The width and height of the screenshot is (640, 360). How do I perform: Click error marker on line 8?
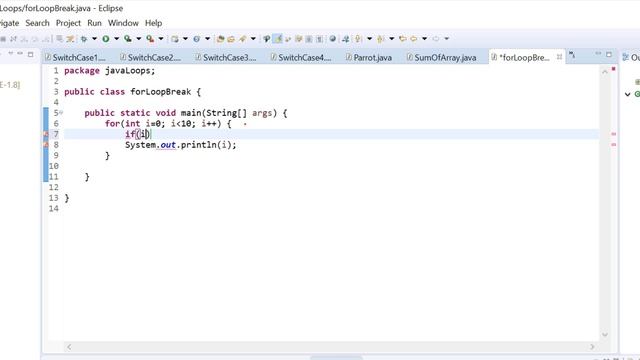coord(46,144)
